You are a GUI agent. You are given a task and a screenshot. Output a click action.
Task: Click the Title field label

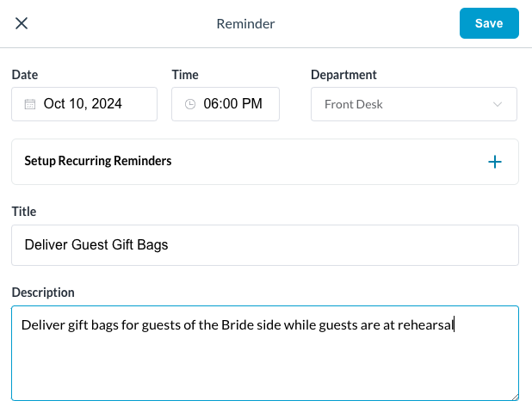click(24, 211)
